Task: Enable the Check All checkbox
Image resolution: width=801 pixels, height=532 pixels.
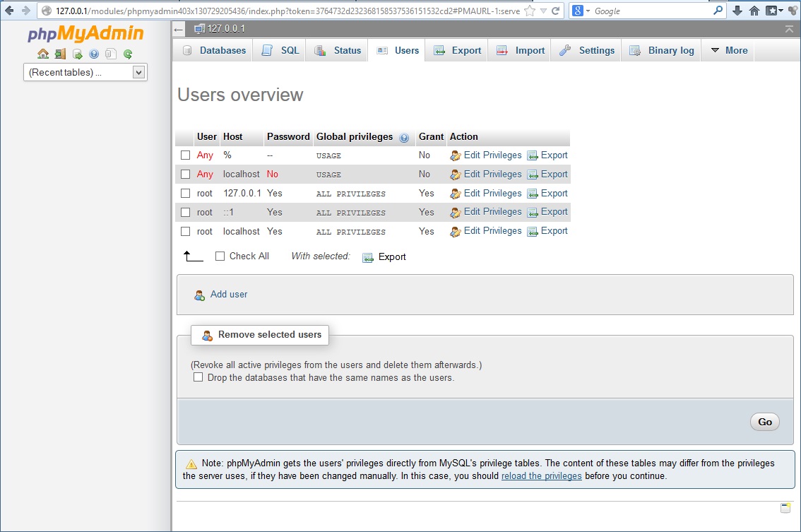Action: pos(220,256)
